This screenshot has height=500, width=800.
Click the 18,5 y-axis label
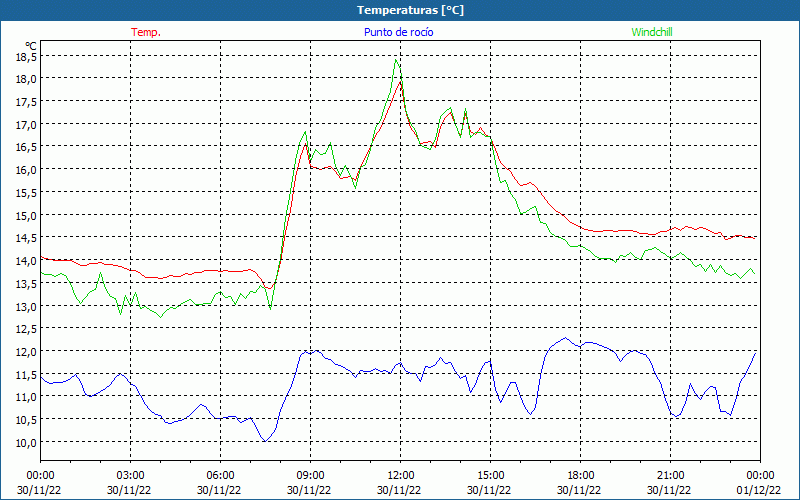[26, 56]
